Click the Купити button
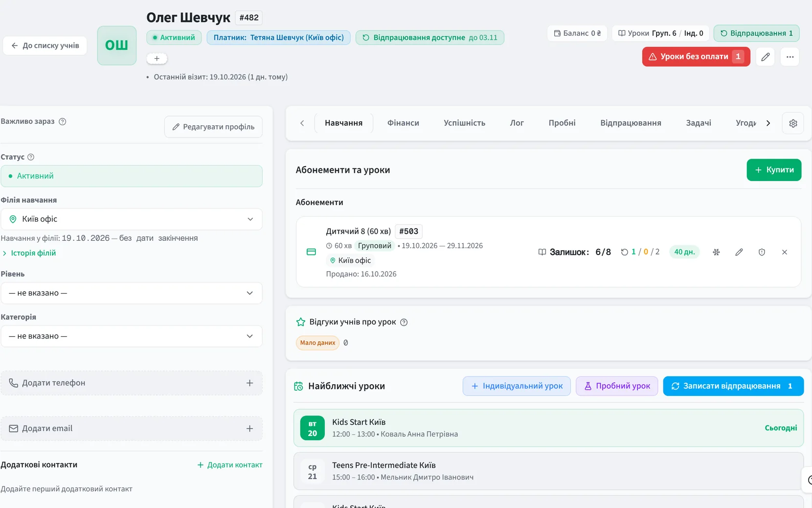This screenshot has height=508, width=812. 774,170
